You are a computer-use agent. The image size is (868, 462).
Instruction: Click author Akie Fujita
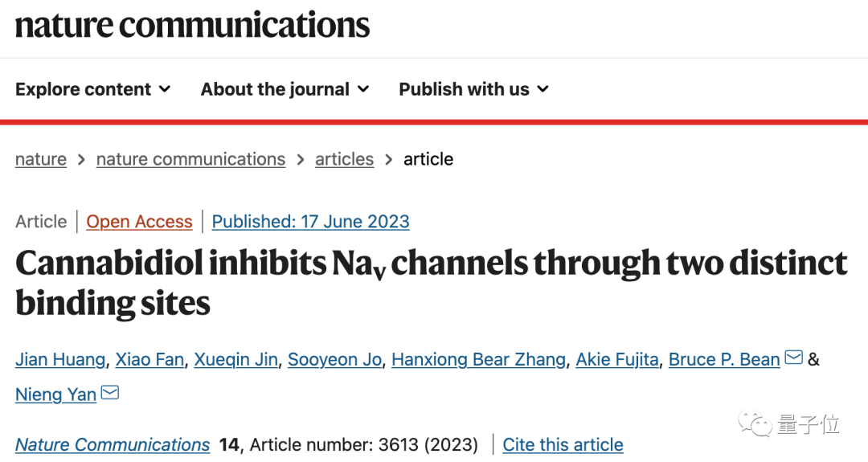[617, 359]
